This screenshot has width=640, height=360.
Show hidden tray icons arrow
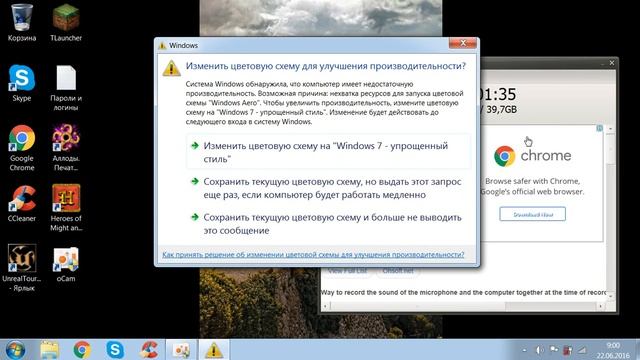[524, 350]
